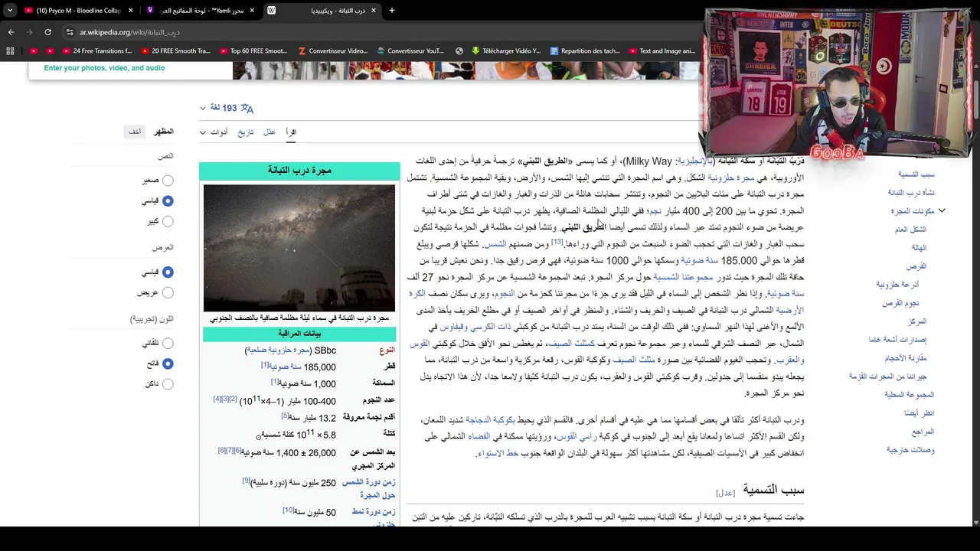
Task: Open the 'Convertisseur YouT...' bookmark
Action: pos(410,51)
